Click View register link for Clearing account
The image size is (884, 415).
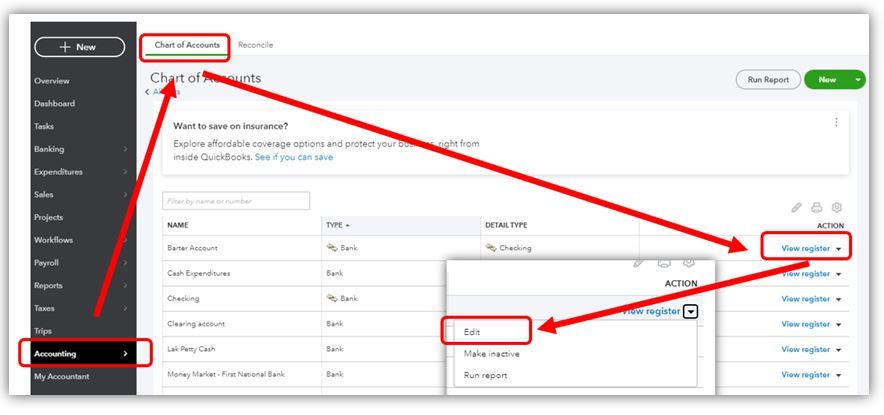tap(806, 324)
